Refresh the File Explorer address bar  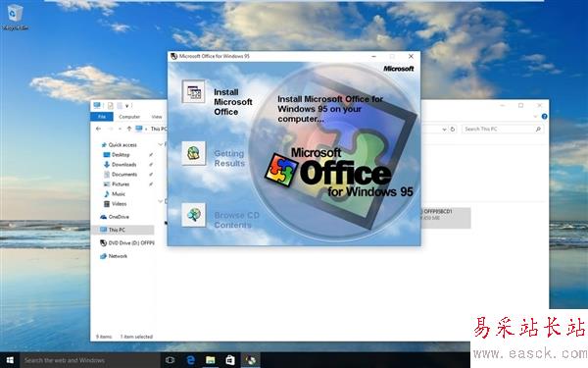coord(453,129)
